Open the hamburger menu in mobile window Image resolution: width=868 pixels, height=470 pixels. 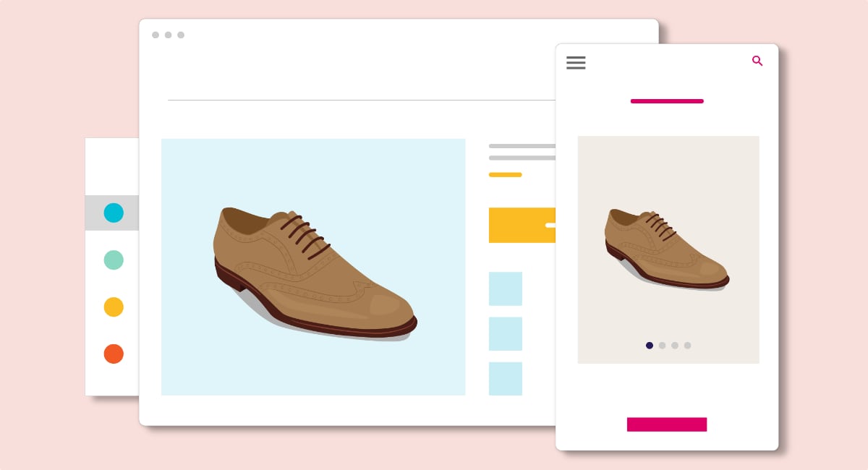click(576, 63)
